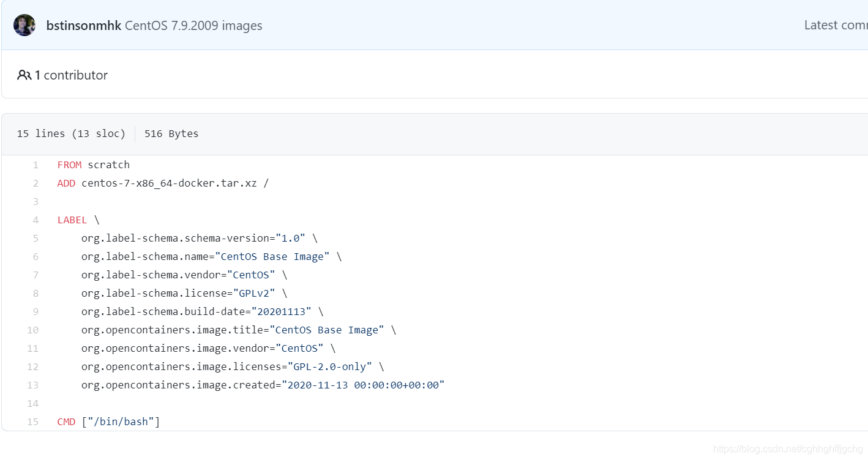Click the schema-version="1.0" code line
Screen dimensions: 868x460
coord(200,238)
